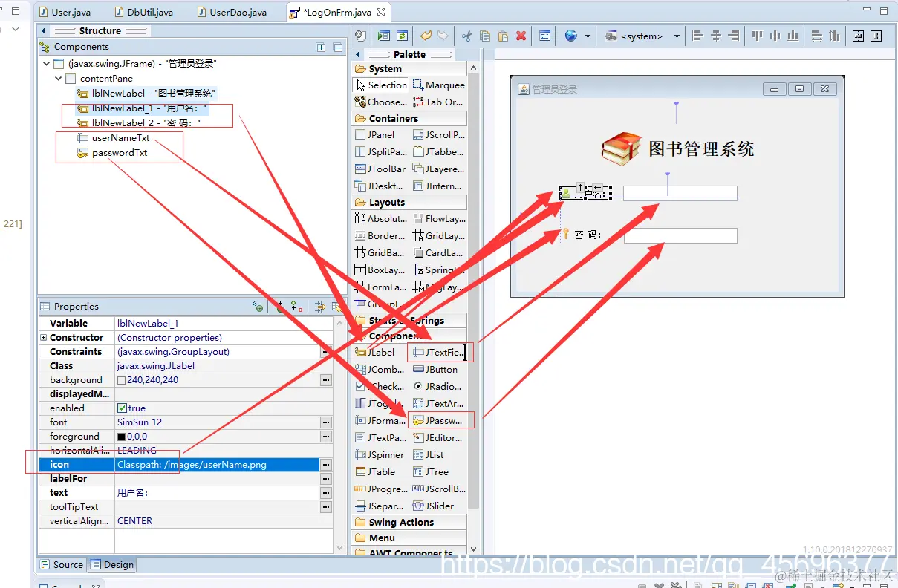Screen dimensions: 898x588
Task: Click the Align vertical centers icon
Action: pos(775,36)
